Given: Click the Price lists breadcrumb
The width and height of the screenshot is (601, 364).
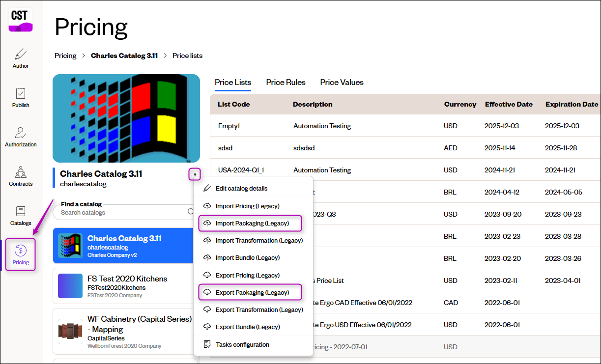Looking at the screenshot, I should pyautogui.click(x=187, y=56).
